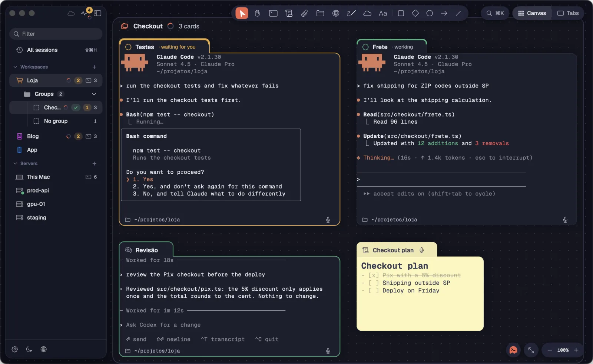The width and height of the screenshot is (593, 364).
Task: Switch to Tabs view
Action: 568,13
